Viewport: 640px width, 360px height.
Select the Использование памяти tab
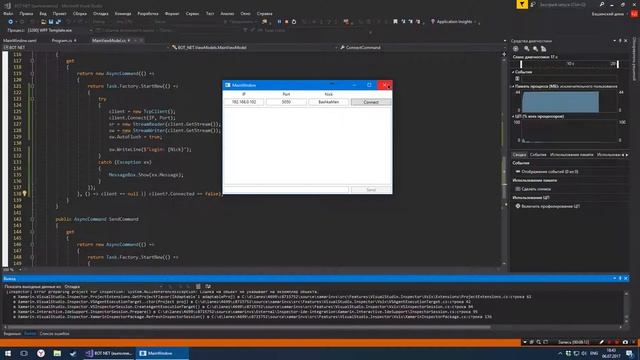tap(571, 155)
